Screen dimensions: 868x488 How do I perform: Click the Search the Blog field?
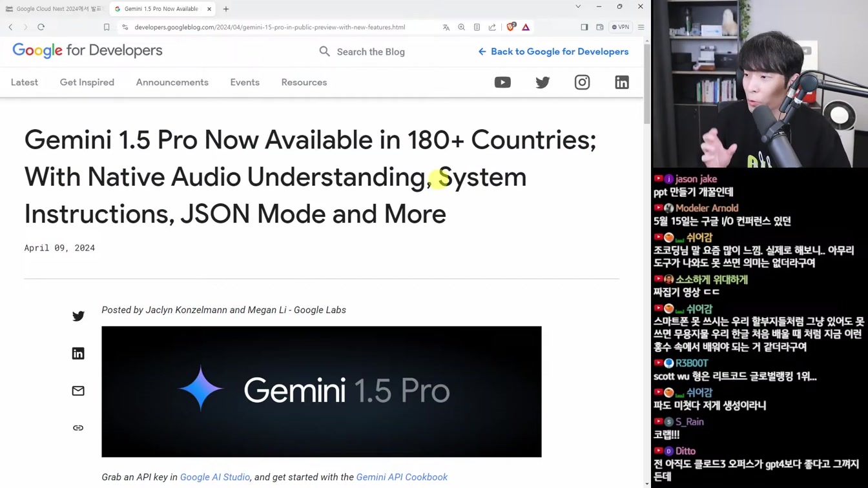pos(371,52)
